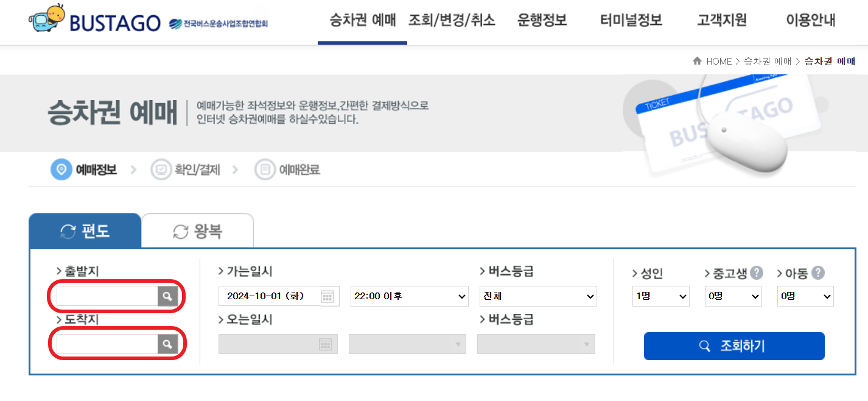Image resolution: width=868 pixels, height=401 pixels.
Task: Click the 예매정보 location pin step icon
Action: [60, 169]
